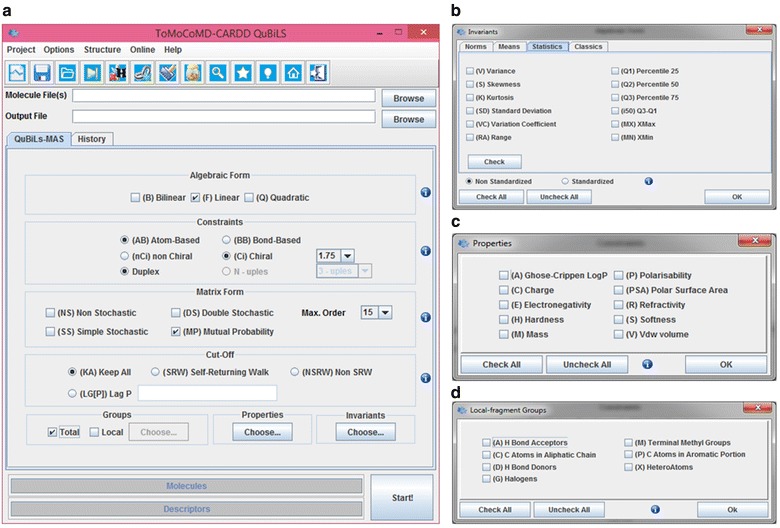Viewport: 780px width, 528px height.
Task: Click Browse next to Molecule File(s)
Action: [408, 99]
